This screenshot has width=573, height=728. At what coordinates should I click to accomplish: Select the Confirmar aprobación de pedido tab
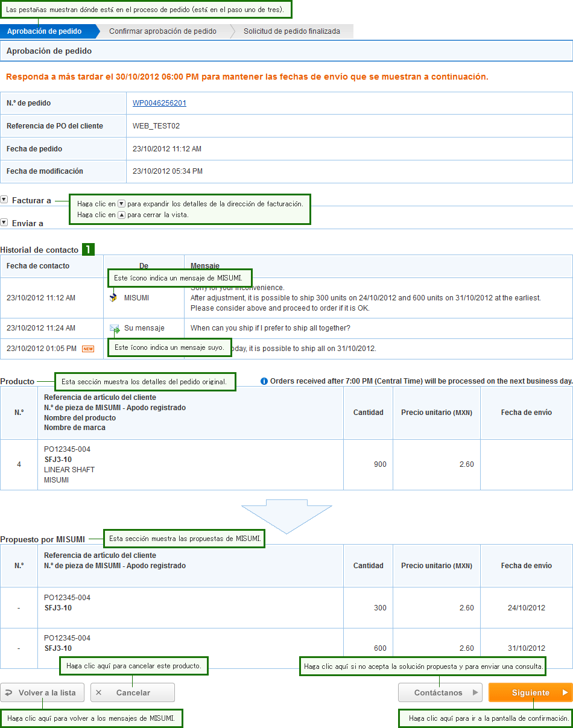pyautogui.click(x=163, y=31)
